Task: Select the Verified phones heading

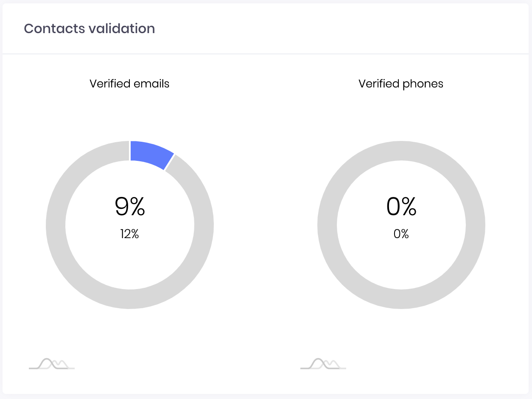Action: click(401, 84)
